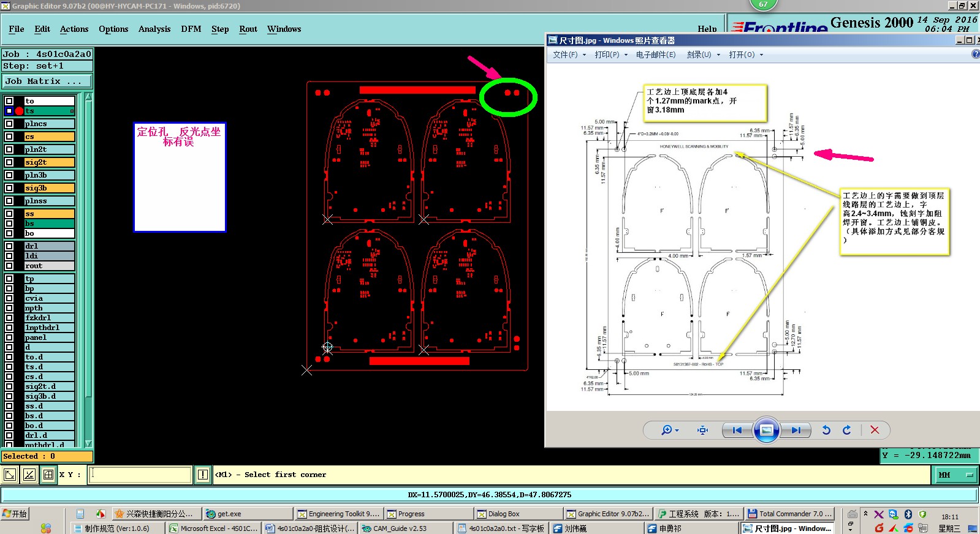The image size is (980, 534).
Task: Toggle the checkbox for layer plncs
Action: click(x=9, y=124)
